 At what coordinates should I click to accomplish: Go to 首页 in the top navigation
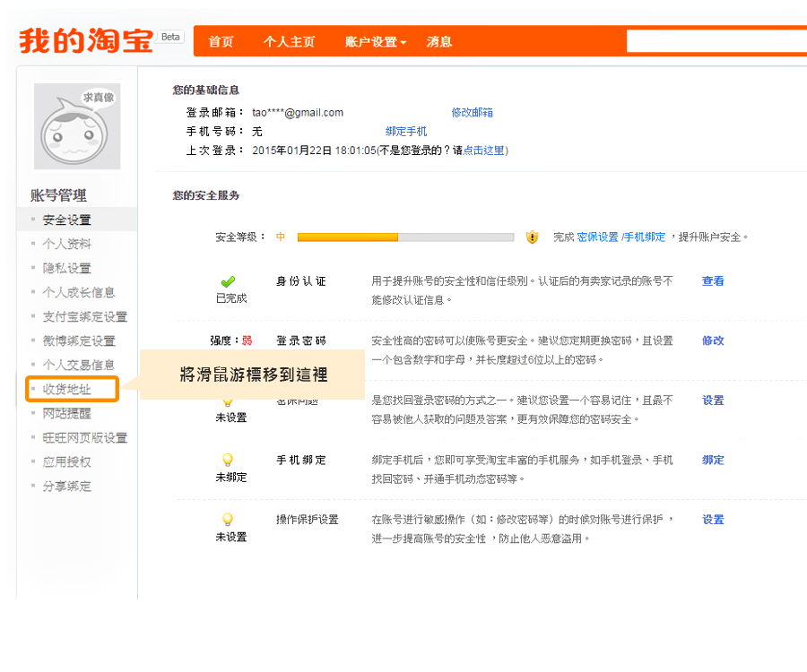click(x=221, y=41)
